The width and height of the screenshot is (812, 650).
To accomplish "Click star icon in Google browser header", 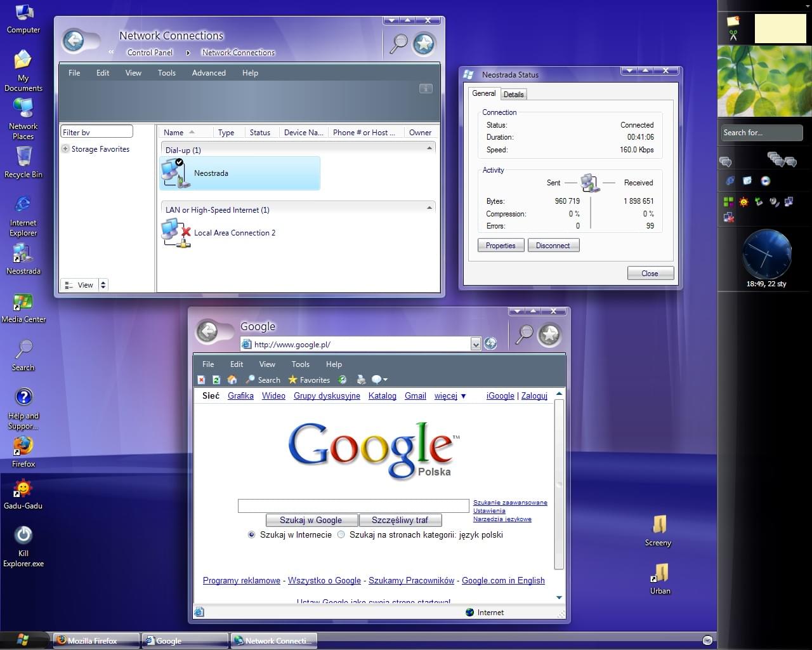I will 549,334.
